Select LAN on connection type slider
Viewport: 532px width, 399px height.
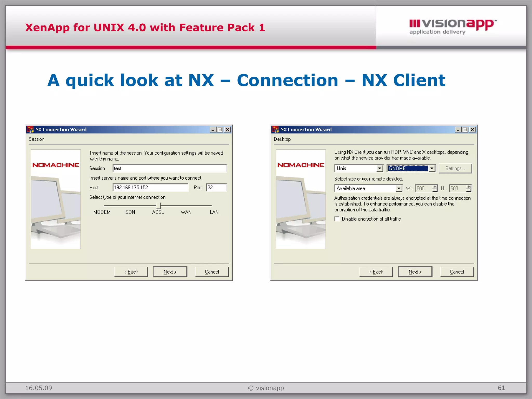214,212
